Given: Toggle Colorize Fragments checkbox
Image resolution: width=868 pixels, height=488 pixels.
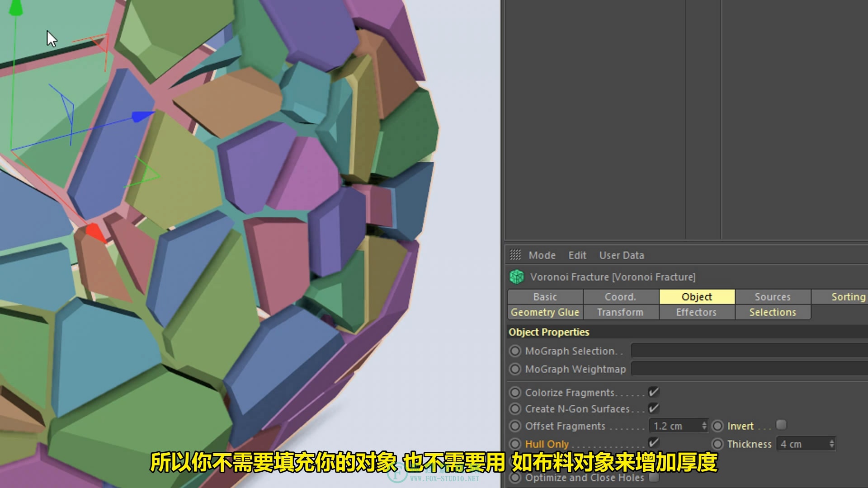Looking at the screenshot, I should click(653, 392).
